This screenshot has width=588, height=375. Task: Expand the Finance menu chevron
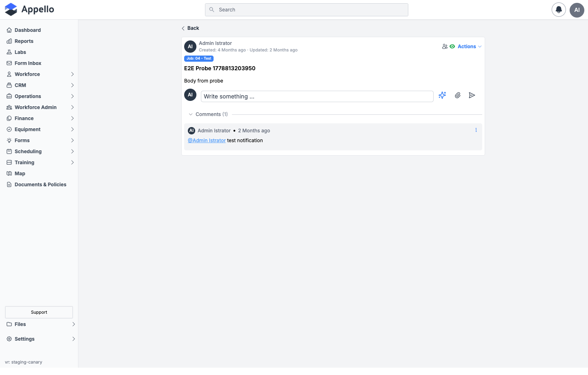click(72, 118)
